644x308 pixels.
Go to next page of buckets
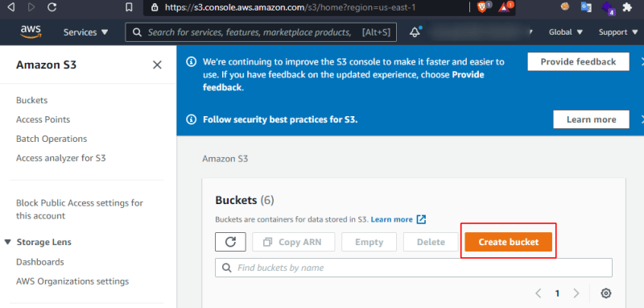[576, 293]
